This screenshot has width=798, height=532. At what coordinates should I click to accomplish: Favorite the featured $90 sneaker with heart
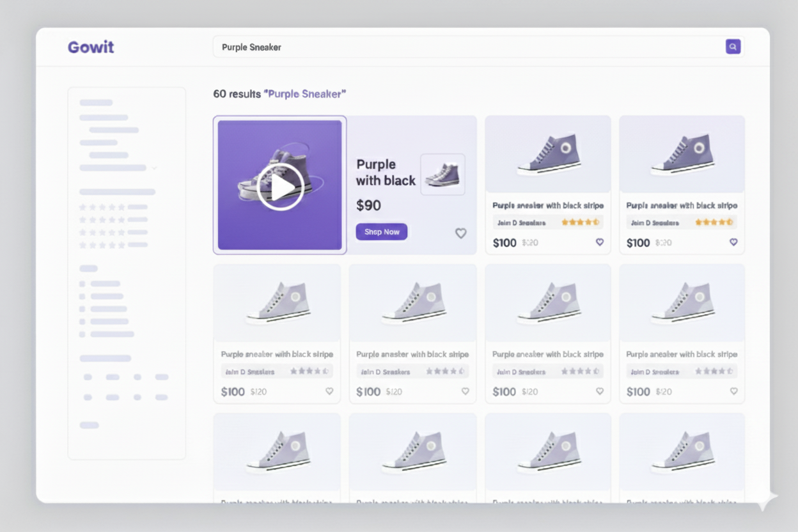460,233
